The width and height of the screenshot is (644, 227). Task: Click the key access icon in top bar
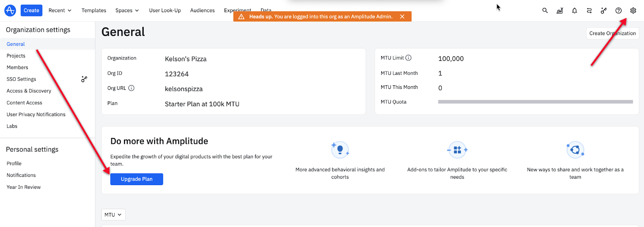click(604, 10)
